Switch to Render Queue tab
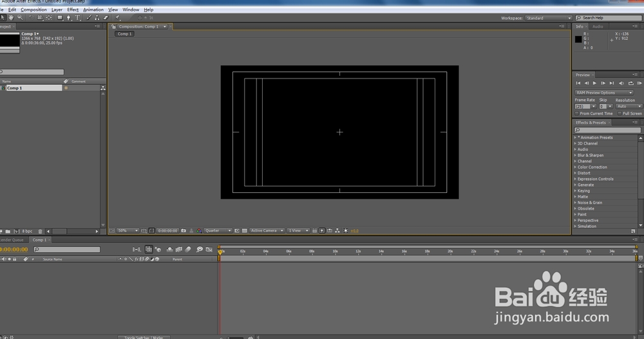The image size is (644, 339). tap(12, 240)
